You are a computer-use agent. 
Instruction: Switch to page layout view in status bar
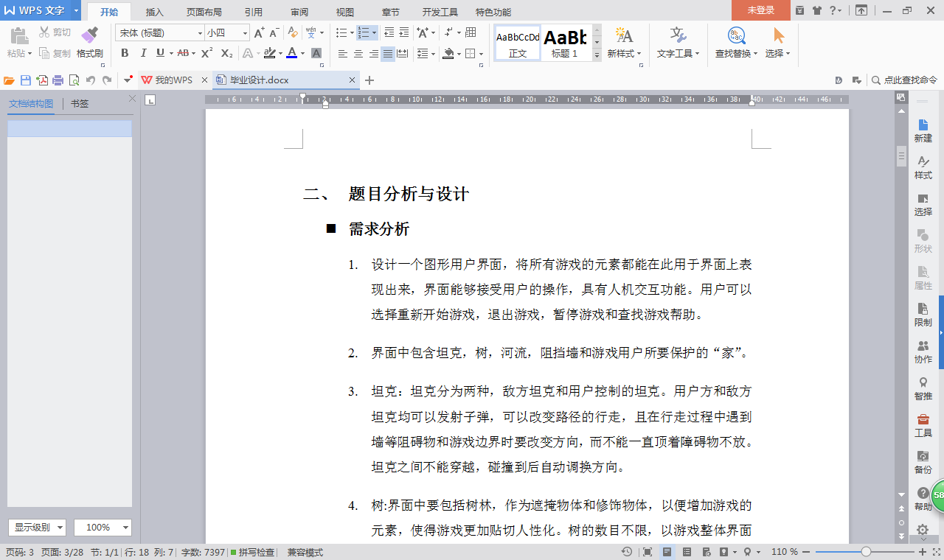[667, 552]
